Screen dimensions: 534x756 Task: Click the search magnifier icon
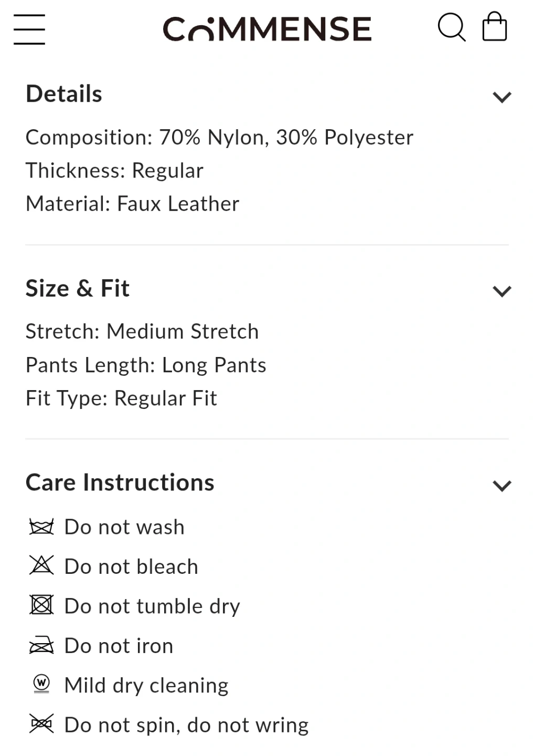coord(451,27)
